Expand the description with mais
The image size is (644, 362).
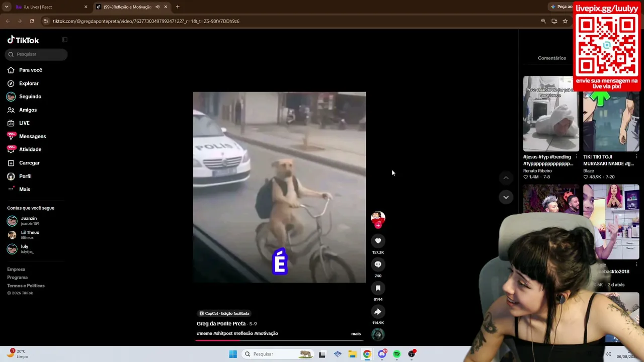coord(356,334)
